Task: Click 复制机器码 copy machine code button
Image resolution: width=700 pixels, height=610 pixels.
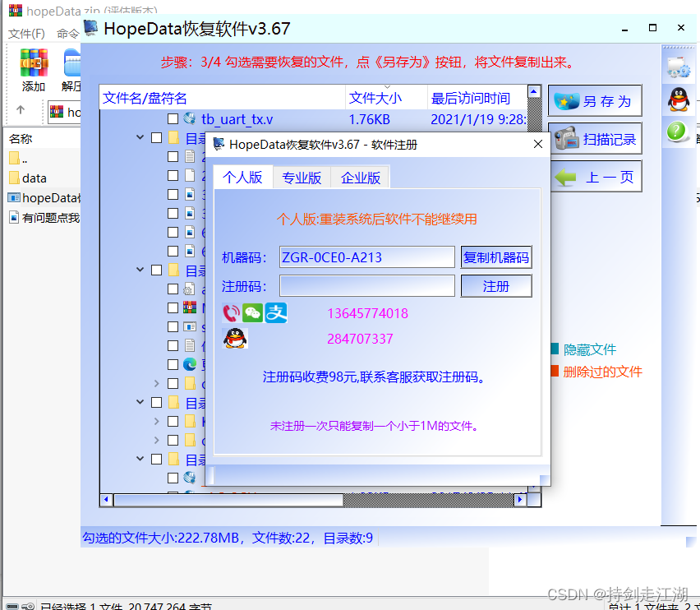Action: coord(496,257)
